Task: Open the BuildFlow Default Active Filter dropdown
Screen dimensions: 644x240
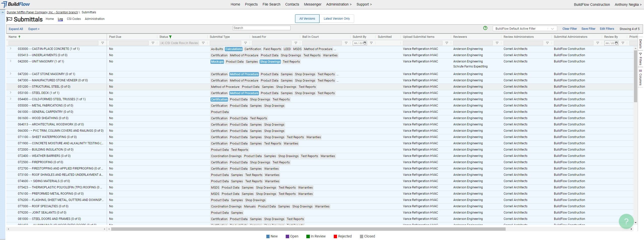Action: pos(525,29)
